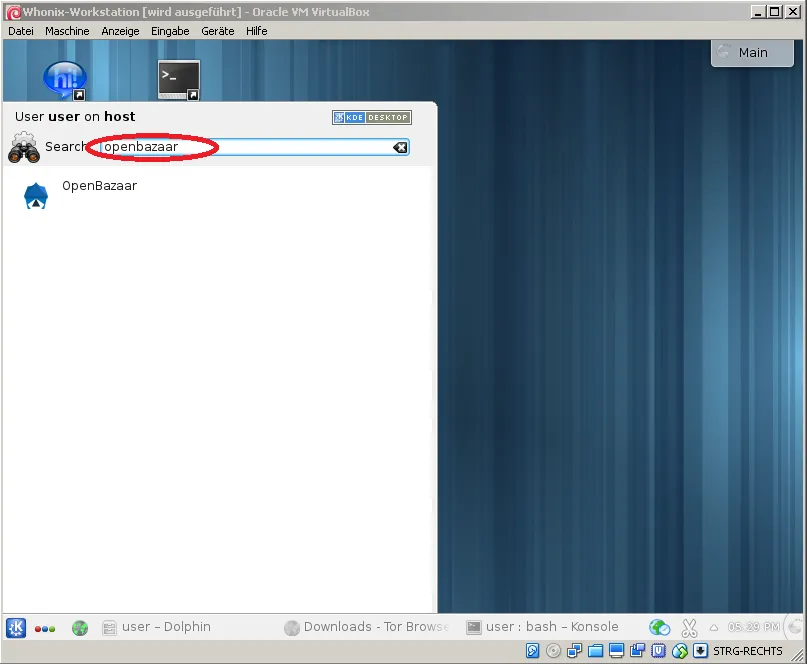Click the STRG-RECHTS host key label

pyautogui.click(x=748, y=651)
